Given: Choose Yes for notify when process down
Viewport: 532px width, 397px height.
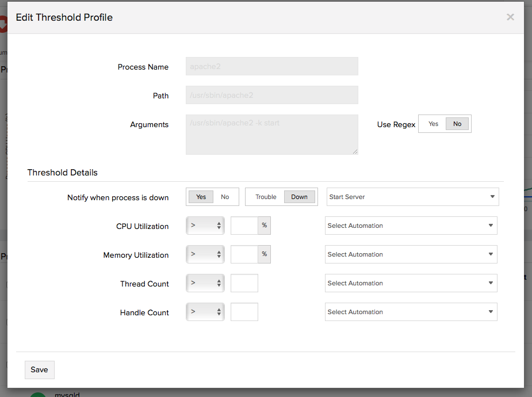Looking at the screenshot, I should [x=201, y=197].
